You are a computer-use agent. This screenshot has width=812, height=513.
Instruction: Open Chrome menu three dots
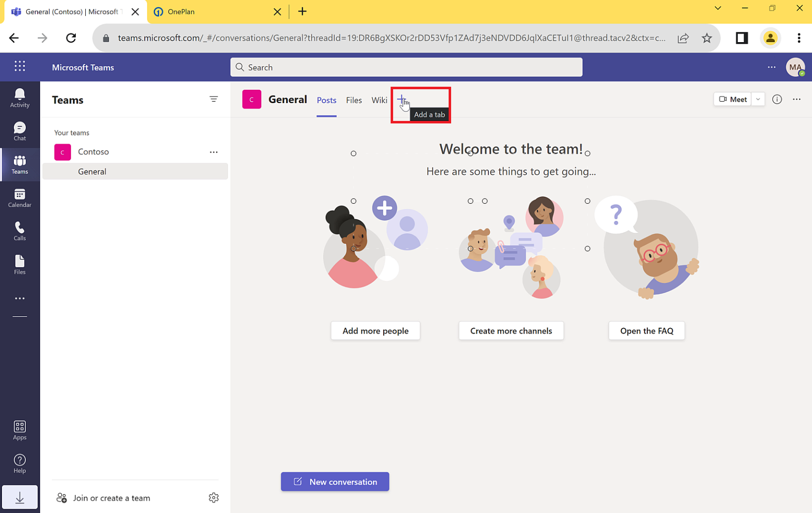click(799, 38)
